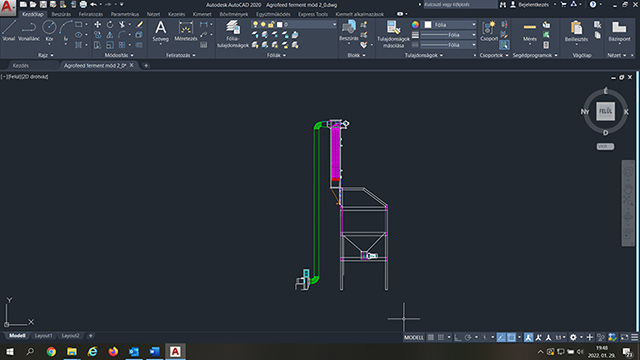Toggle isometric drafting in status bar
The image size is (640, 360).
click(484, 337)
